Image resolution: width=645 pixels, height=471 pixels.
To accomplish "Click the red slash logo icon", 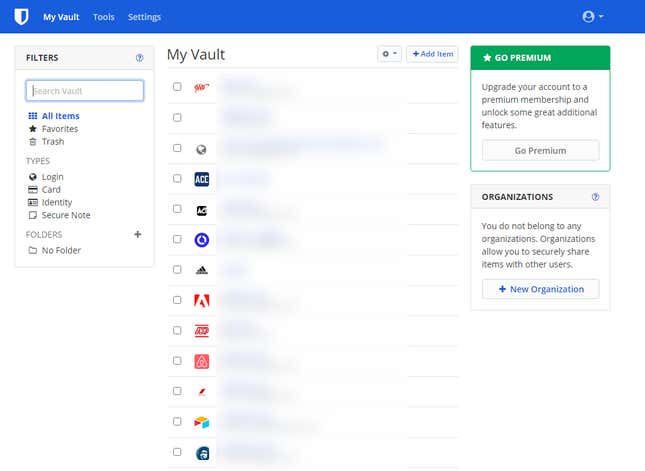I will point(202,392).
